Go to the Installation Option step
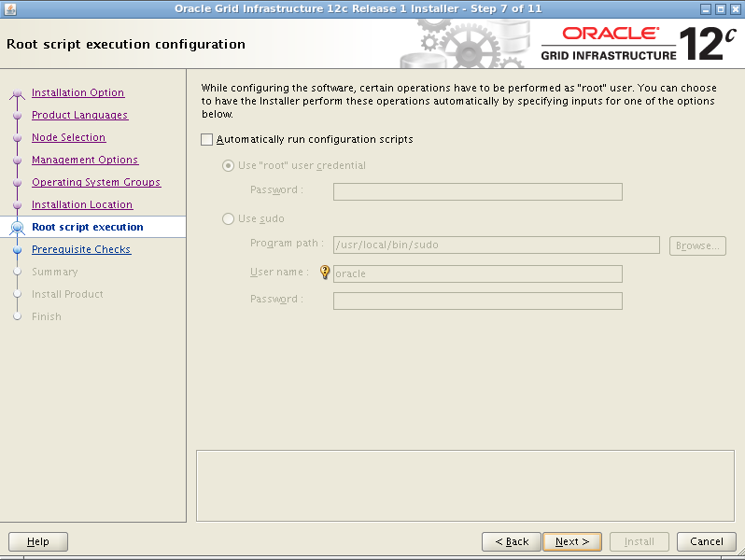Screen dimensions: 745x560 [x=77, y=92]
